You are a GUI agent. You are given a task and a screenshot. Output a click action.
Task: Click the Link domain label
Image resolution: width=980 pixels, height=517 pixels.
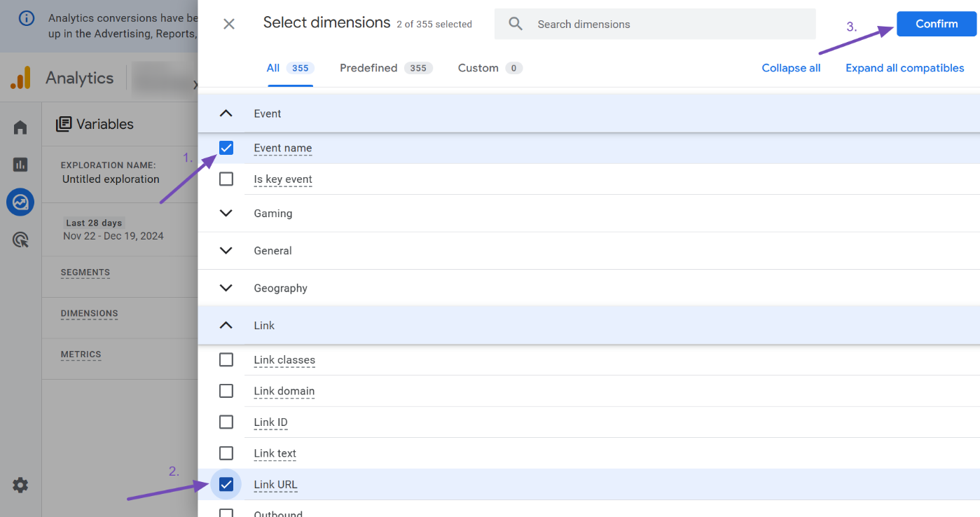point(284,391)
